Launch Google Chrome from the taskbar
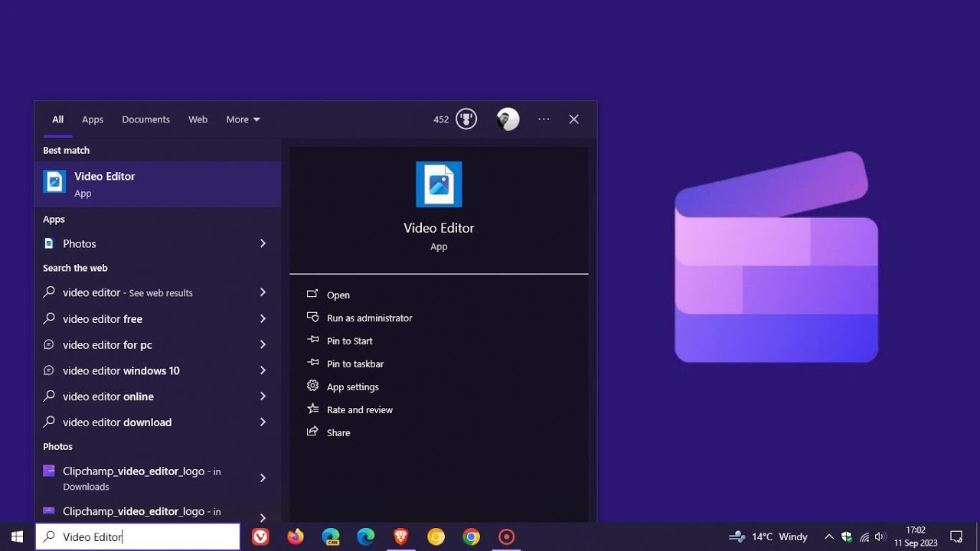The height and width of the screenshot is (551, 980). coord(472,536)
